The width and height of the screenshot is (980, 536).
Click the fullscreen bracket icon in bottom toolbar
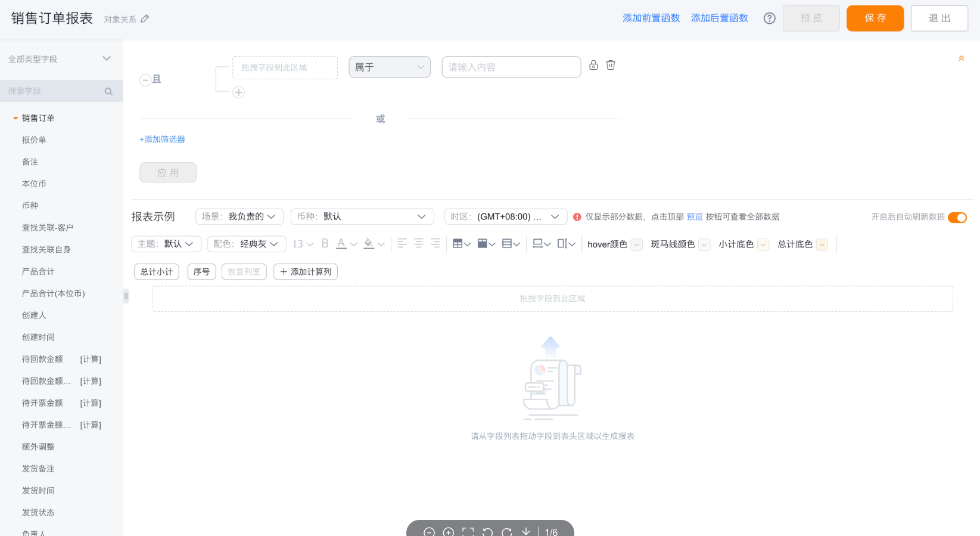click(468, 532)
